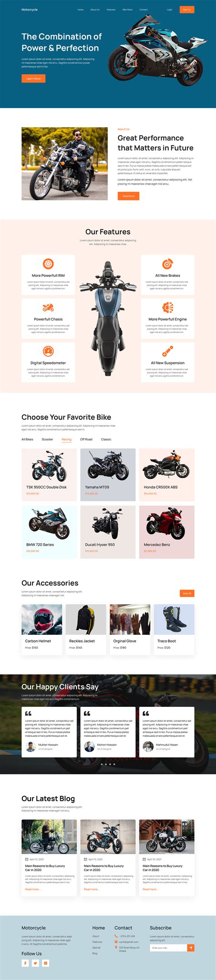Select the All New Brakes disc icon
216x980 pixels.
pyautogui.click(x=168, y=264)
